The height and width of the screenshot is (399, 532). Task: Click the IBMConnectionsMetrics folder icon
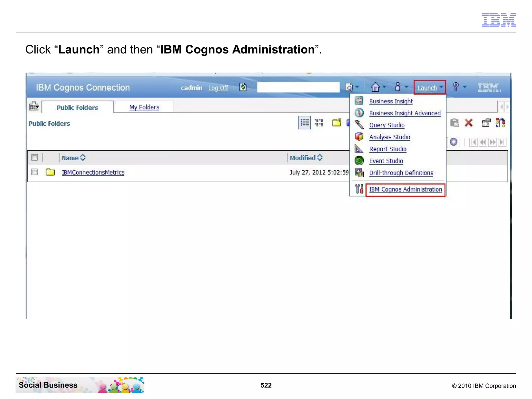coord(50,172)
